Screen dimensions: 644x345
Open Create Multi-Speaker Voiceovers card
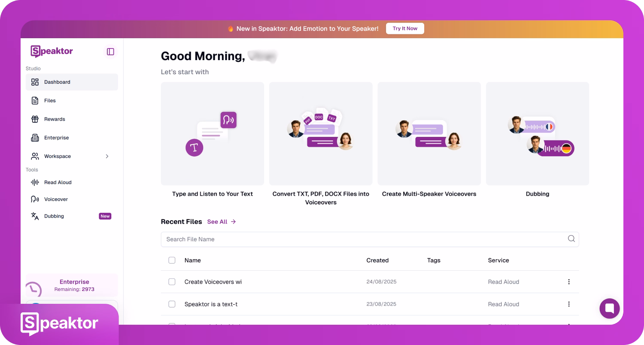coord(429,134)
